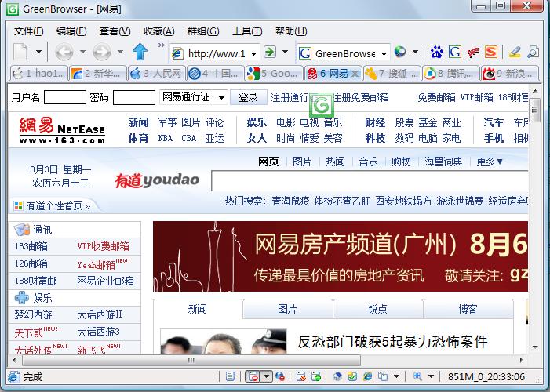Screen dimensions: 550x392
Task: Expand the address bar URL dropdown
Action: pyautogui.click(x=253, y=53)
